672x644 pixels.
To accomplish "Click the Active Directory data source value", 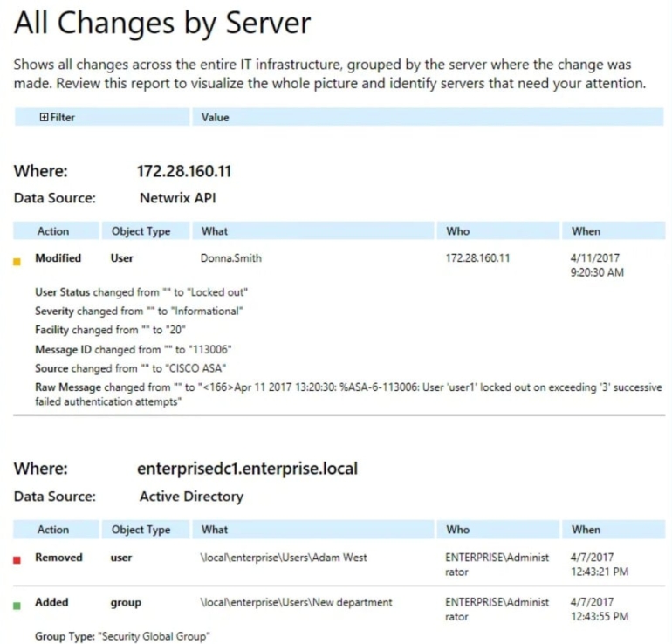I will [x=192, y=497].
